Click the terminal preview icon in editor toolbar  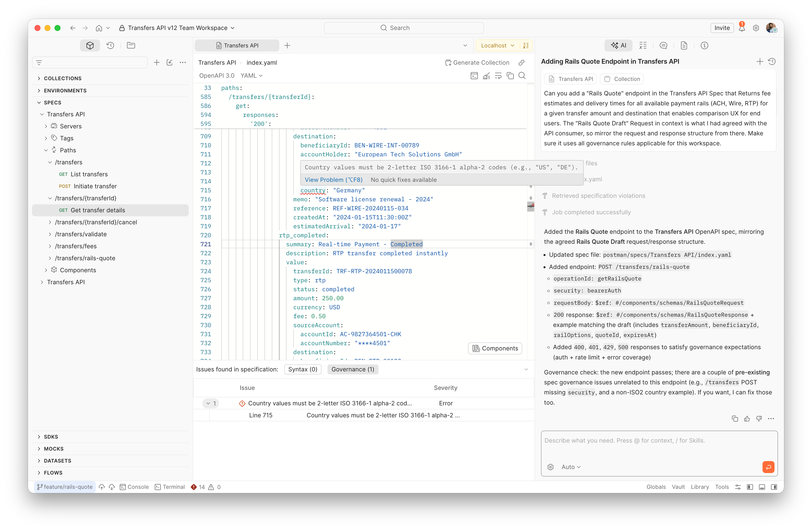pos(474,76)
